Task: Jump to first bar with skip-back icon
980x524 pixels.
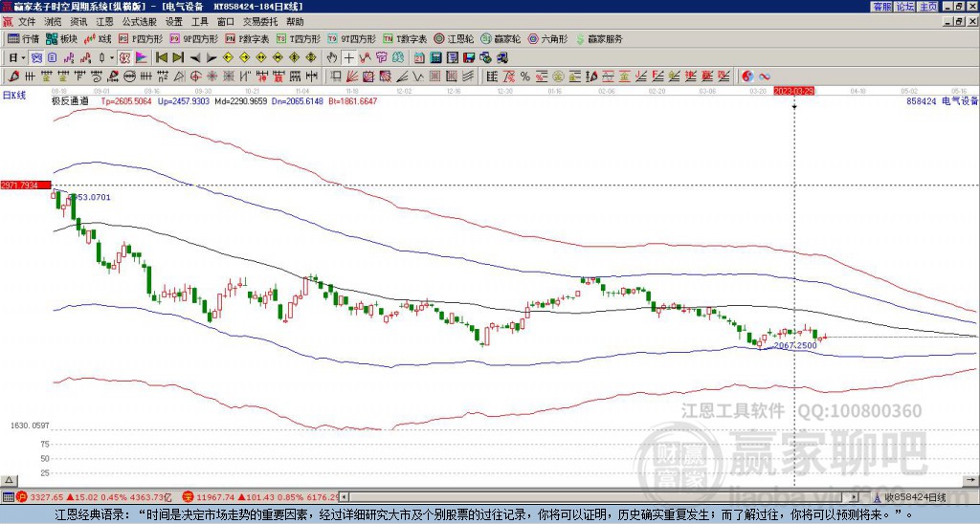Action: (x=161, y=58)
